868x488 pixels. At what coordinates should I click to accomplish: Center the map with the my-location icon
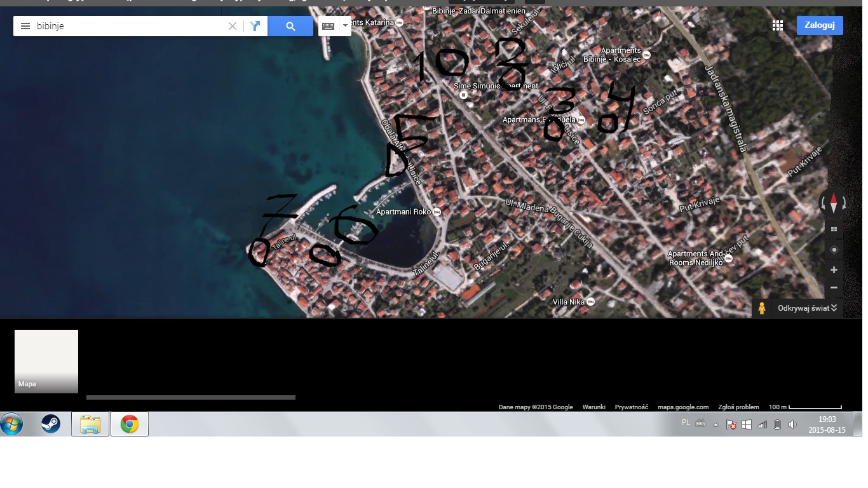(x=834, y=249)
